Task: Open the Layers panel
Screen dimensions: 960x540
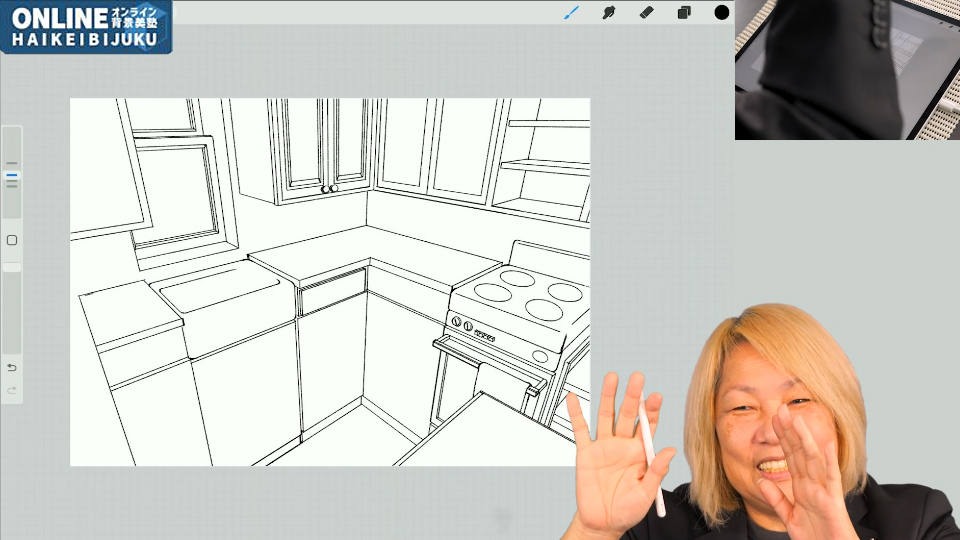Action: (x=684, y=12)
